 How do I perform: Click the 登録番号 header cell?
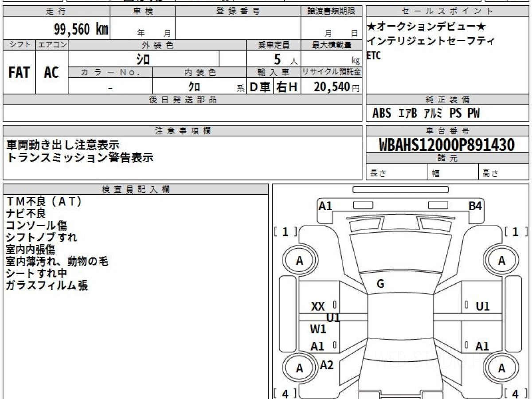pos(238,12)
